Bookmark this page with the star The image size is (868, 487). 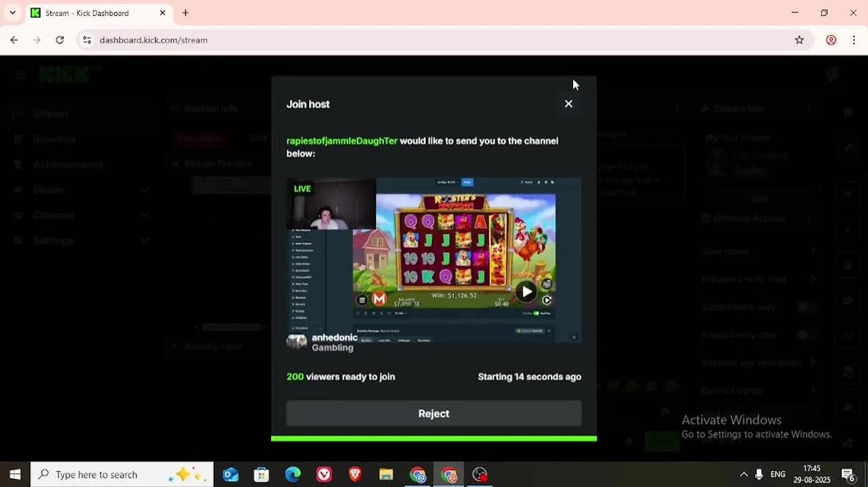click(x=799, y=40)
